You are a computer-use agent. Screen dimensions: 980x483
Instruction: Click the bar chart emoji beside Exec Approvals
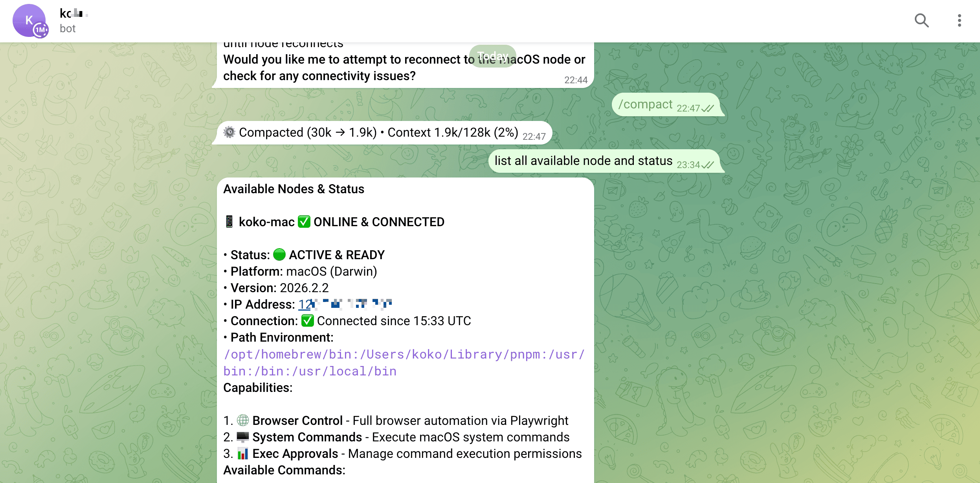pos(243,453)
